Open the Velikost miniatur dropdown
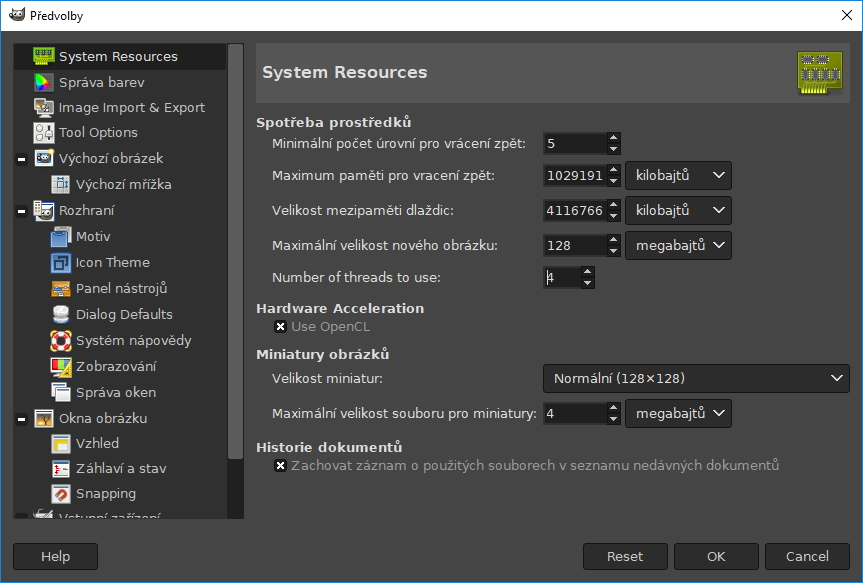This screenshot has width=863, height=583. (695, 378)
